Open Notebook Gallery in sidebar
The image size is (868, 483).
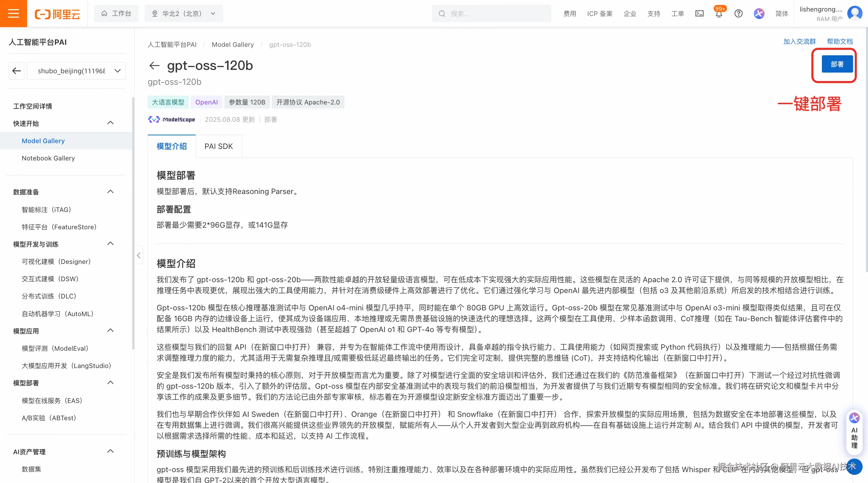click(48, 158)
